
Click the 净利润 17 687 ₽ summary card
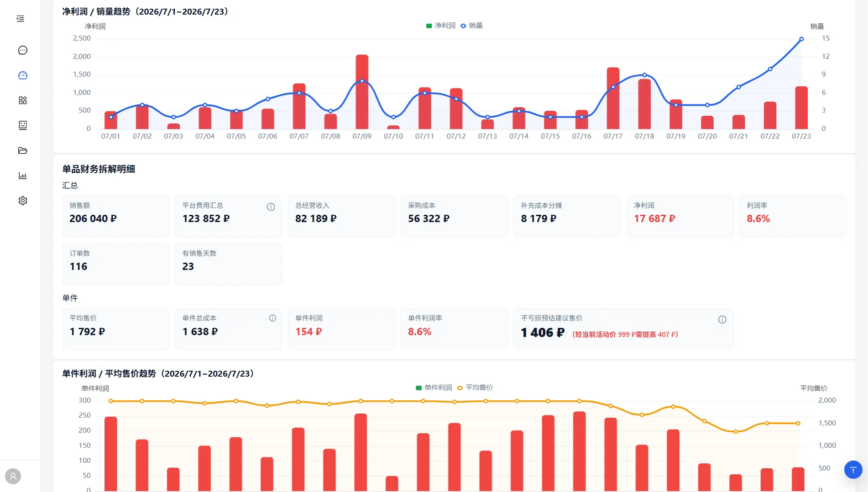click(680, 216)
